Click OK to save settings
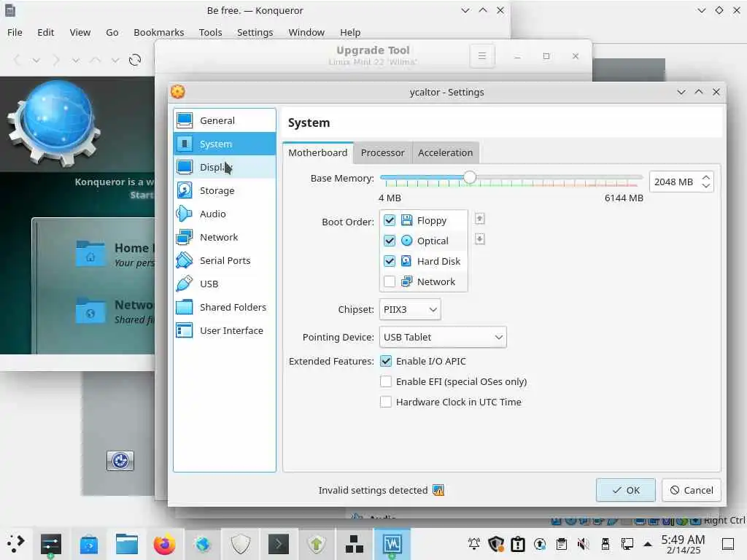Viewport: 747px width, 560px height. [x=625, y=490]
